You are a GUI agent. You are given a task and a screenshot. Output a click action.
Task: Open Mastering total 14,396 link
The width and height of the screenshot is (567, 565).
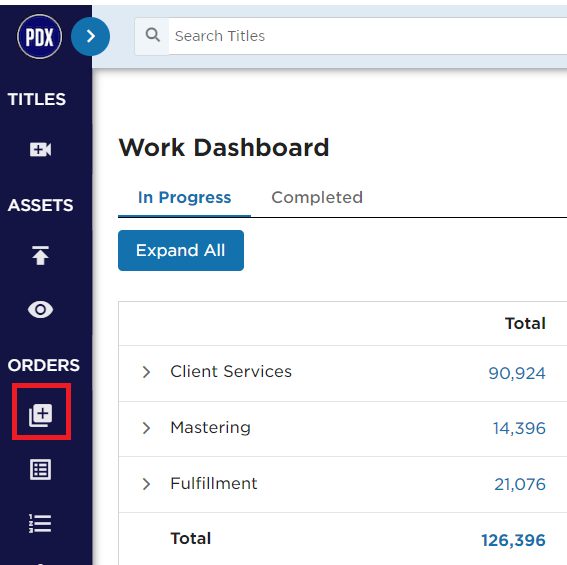tap(519, 428)
